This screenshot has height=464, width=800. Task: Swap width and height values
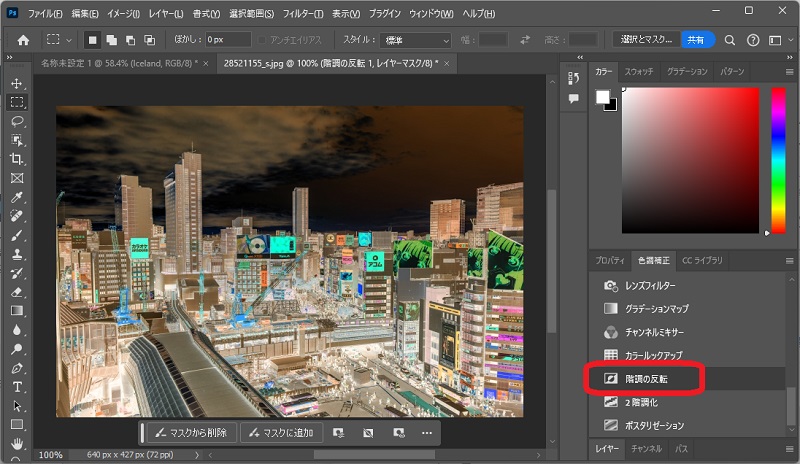[524, 40]
